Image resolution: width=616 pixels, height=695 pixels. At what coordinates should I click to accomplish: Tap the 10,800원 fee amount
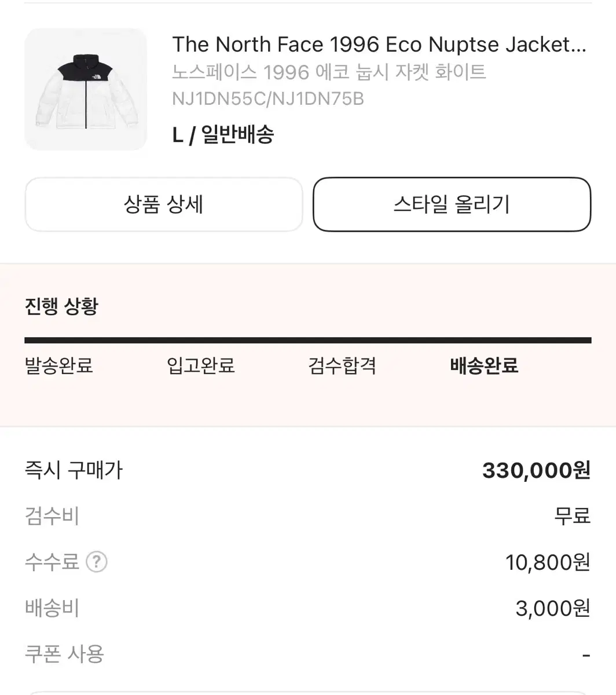[548, 562]
